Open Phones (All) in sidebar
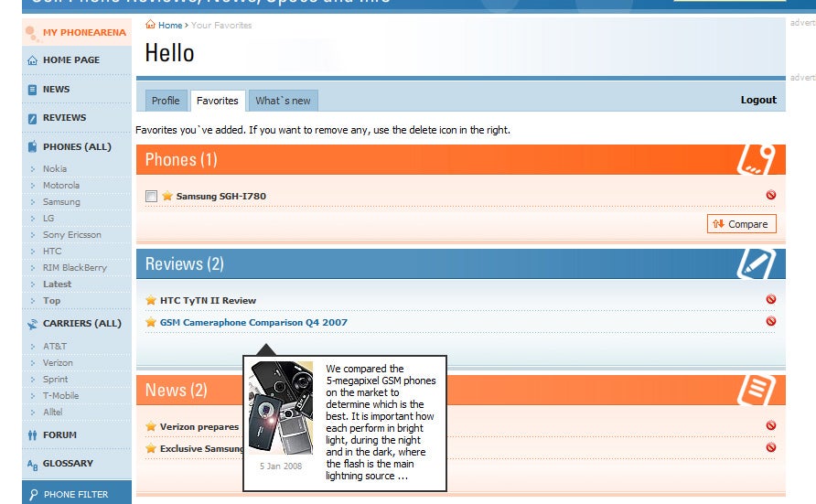 click(77, 146)
